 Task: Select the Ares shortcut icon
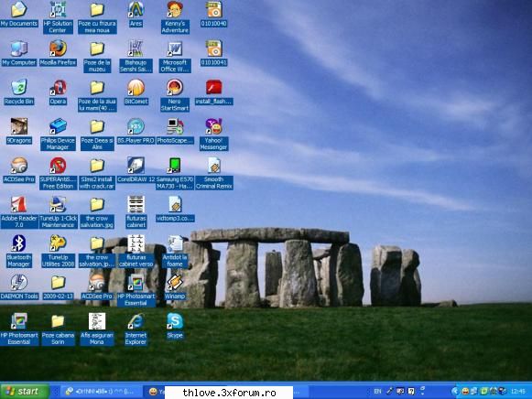[136, 15]
